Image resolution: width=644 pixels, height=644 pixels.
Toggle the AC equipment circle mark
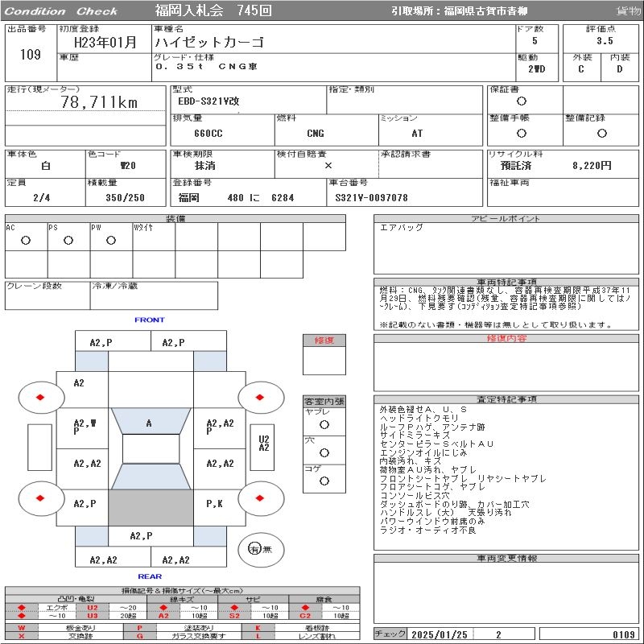pyautogui.click(x=26, y=240)
